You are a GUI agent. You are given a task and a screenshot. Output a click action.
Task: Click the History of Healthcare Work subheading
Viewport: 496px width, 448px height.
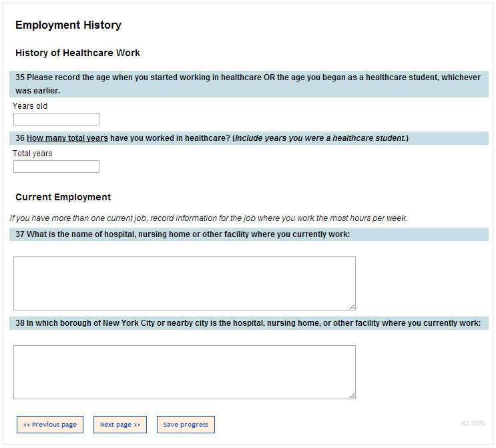(77, 53)
